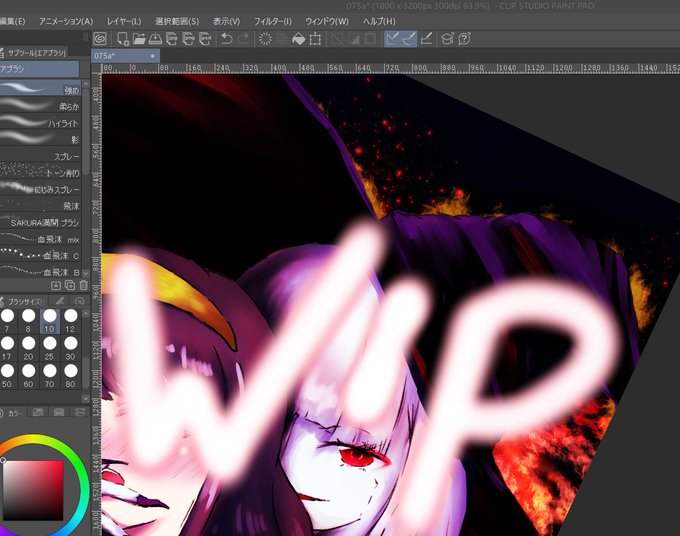Open CLIP STUDIO ASSETS graduation-cap icon
This screenshot has width=680, height=536.
(x=447, y=39)
